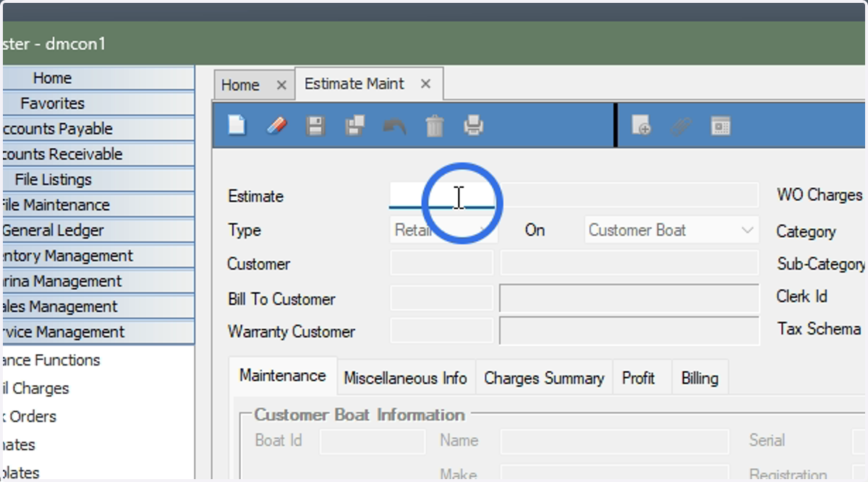
Task: Open the File Maintenance sidebar section
Action: [x=98, y=205]
